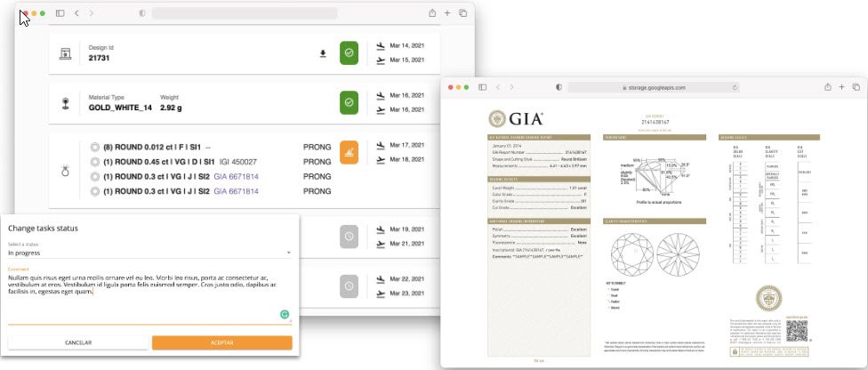Download the design file for Design Id 21731
Screen dimensions: 868x370
point(323,53)
